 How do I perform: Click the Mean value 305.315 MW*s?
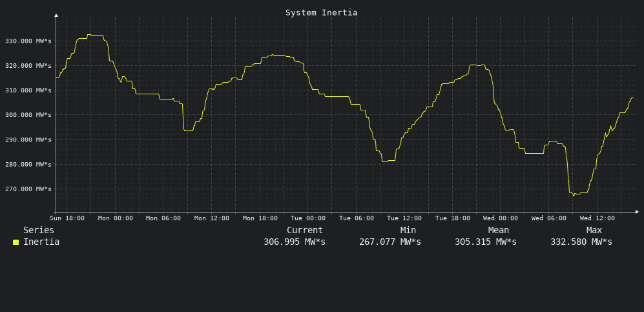[x=486, y=242]
